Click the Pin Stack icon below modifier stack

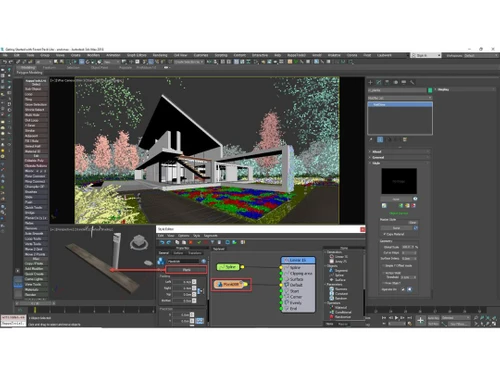(371, 140)
